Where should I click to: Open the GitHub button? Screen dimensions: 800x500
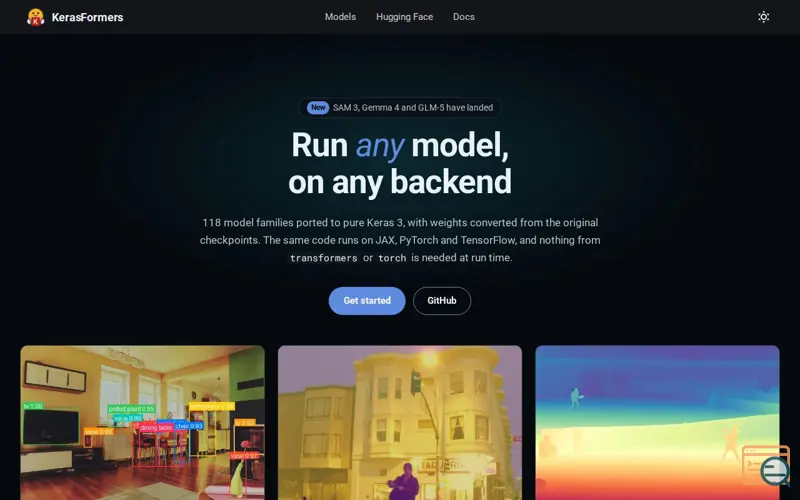coord(442,301)
